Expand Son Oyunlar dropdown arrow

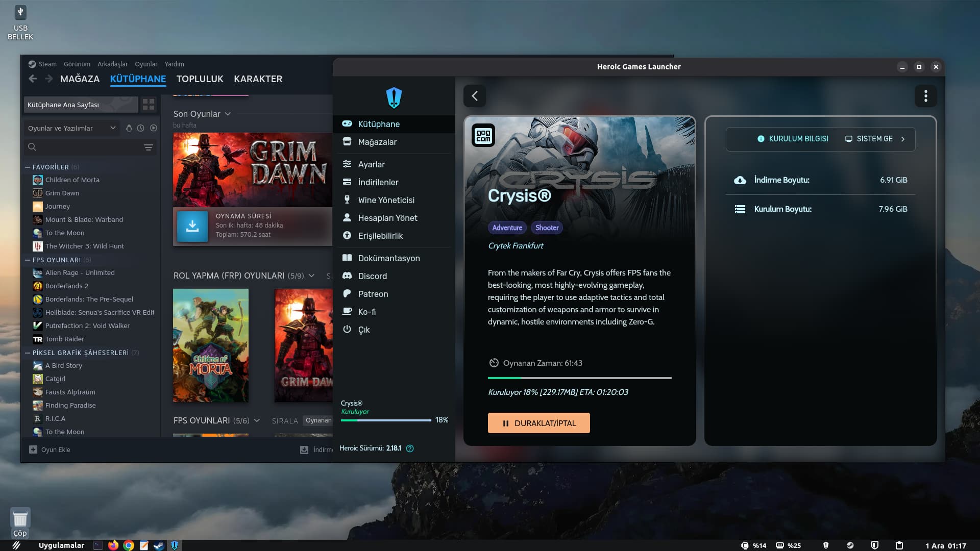point(228,114)
